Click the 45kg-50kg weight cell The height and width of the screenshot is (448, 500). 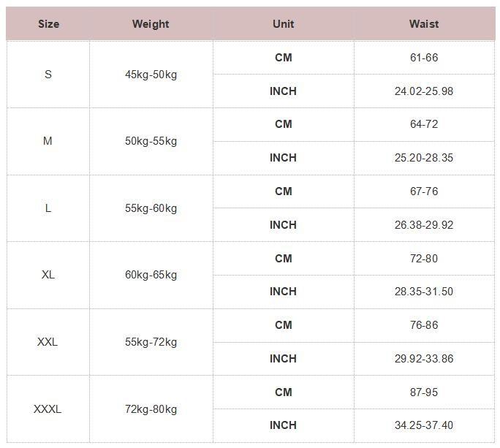[x=151, y=75]
